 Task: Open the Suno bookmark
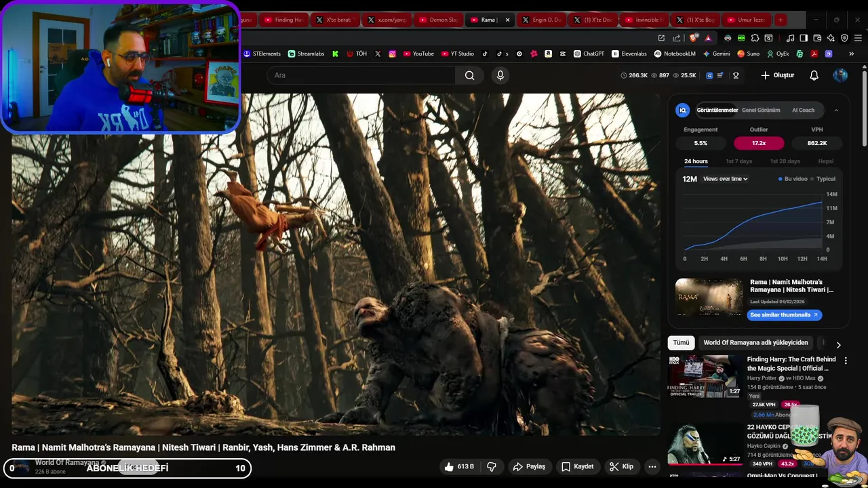click(748, 54)
